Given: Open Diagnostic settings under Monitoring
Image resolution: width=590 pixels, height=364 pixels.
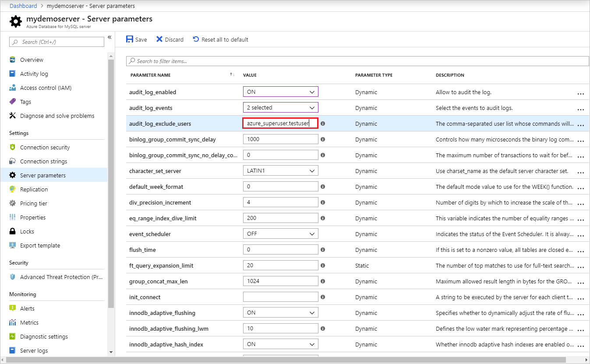Looking at the screenshot, I should coord(44,336).
